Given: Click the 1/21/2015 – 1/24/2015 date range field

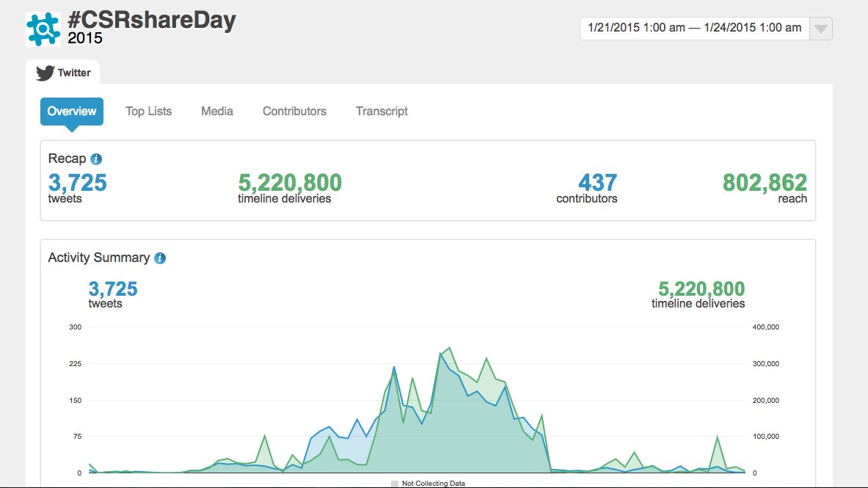Looking at the screenshot, I should pos(695,28).
